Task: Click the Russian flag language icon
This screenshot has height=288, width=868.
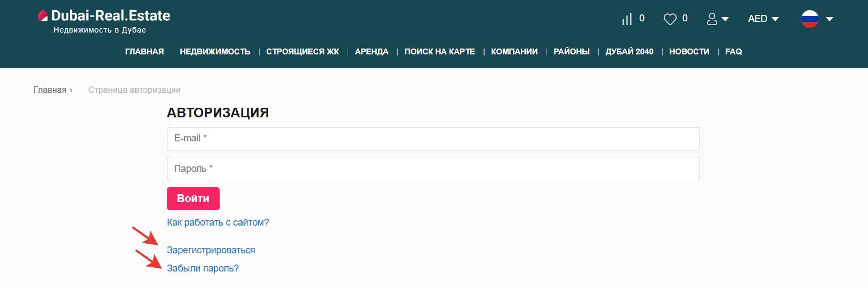Action: [x=809, y=19]
